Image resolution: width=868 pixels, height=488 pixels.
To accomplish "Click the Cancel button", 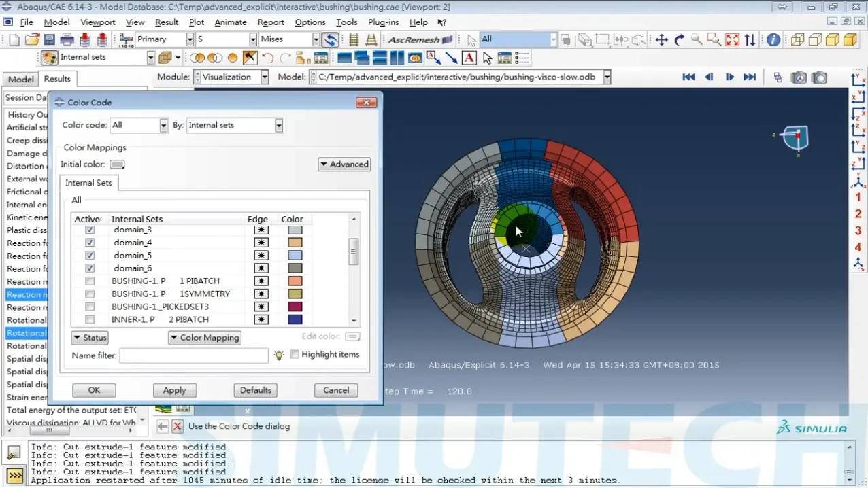I will (336, 390).
